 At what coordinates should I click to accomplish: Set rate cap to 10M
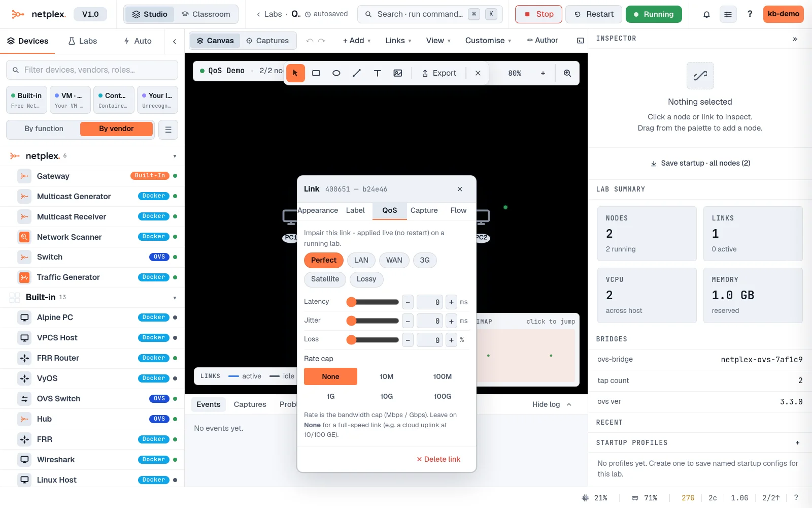(387, 376)
